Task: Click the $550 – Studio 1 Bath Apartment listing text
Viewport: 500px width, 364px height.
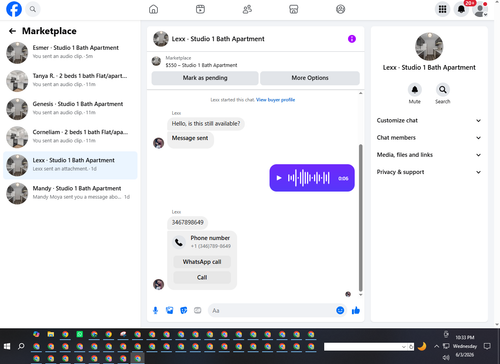Action: tap(201, 65)
